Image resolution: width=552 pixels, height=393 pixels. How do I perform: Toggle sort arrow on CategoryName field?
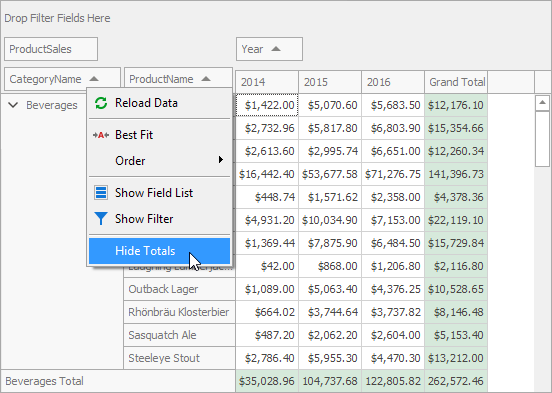(94, 79)
